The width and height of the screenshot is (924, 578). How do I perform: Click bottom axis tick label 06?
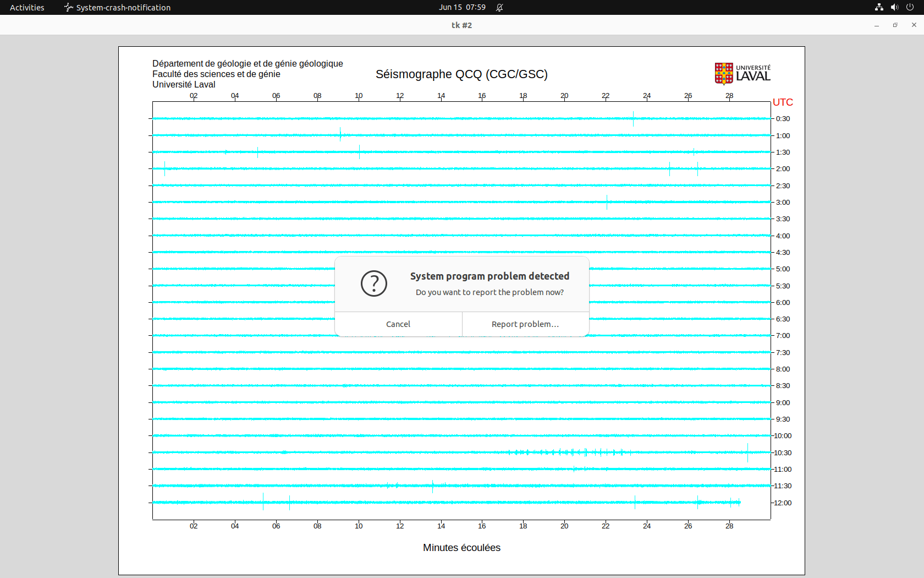276,526
